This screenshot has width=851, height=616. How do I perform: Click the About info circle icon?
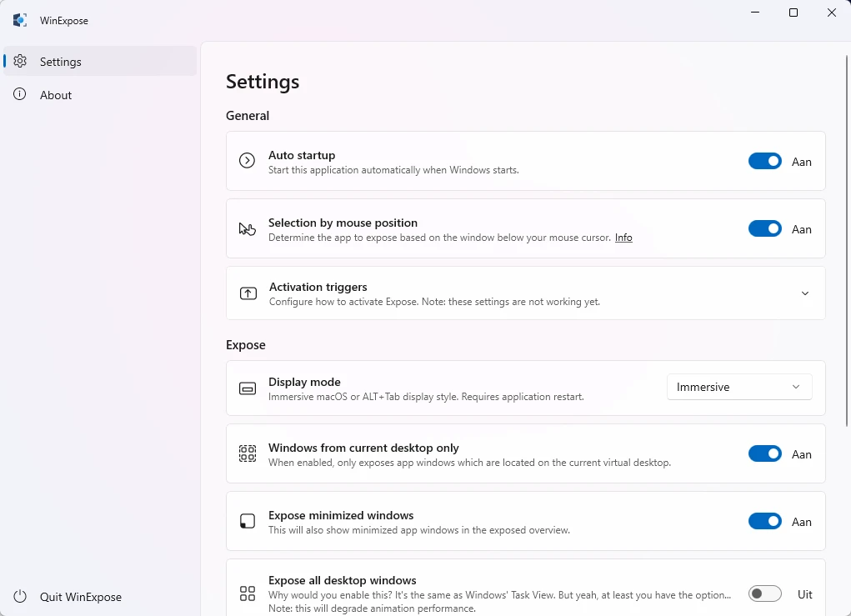pyautogui.click(x=19, y=94)
